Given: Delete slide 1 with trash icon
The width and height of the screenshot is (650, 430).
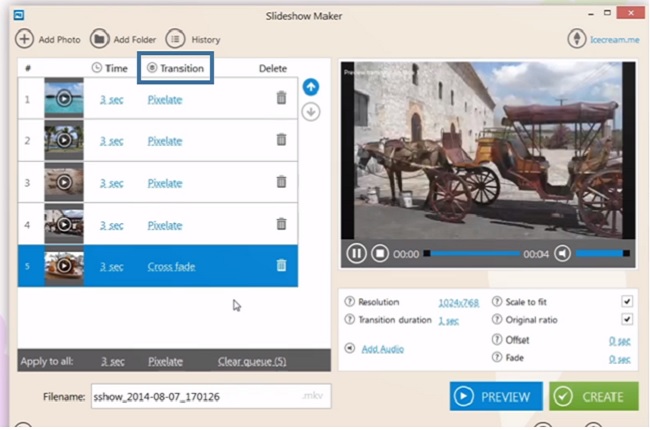Looking at the screenshot, I should coord(281,97).
